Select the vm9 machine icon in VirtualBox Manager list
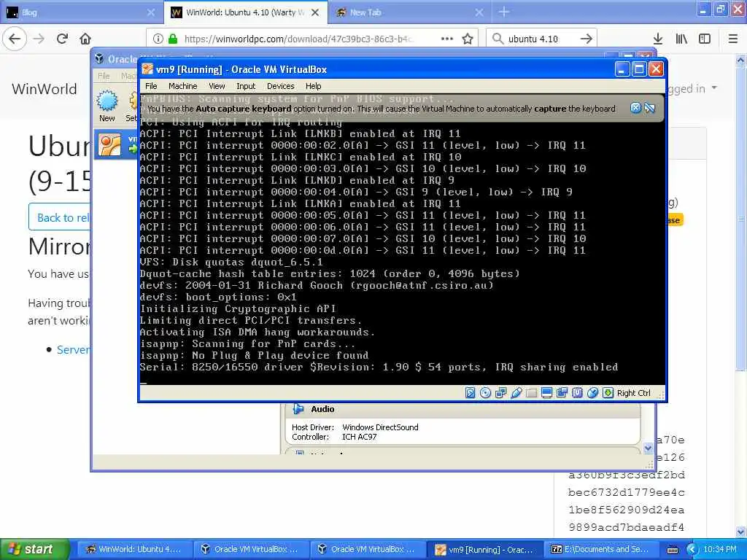Screen dimensions: 747x560 109,145
